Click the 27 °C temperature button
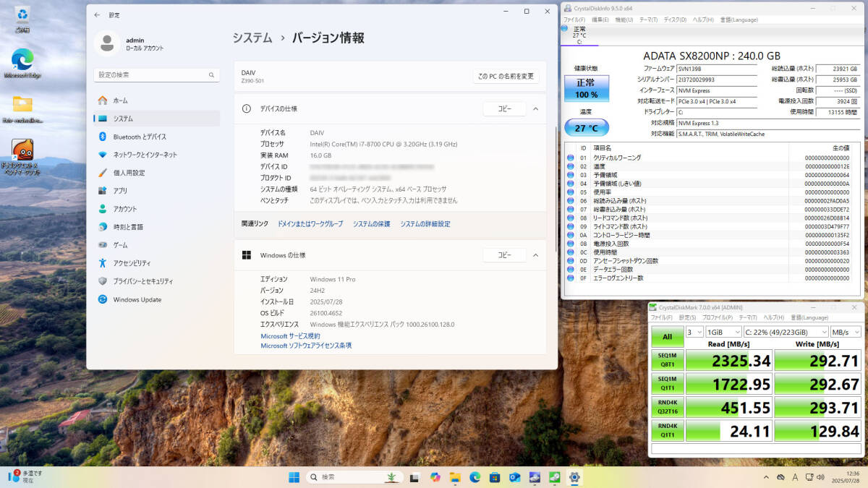The image size is (868, 488). point(587,127)
